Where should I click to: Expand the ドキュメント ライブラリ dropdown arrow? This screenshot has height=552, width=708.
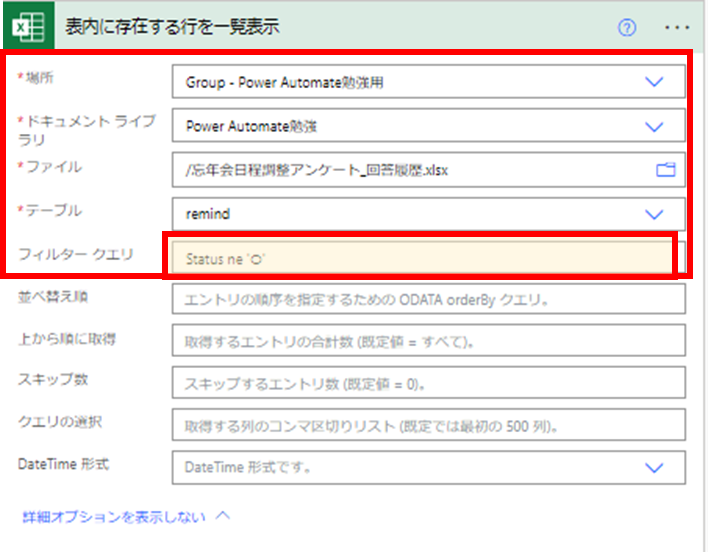(x=654, y=126)
